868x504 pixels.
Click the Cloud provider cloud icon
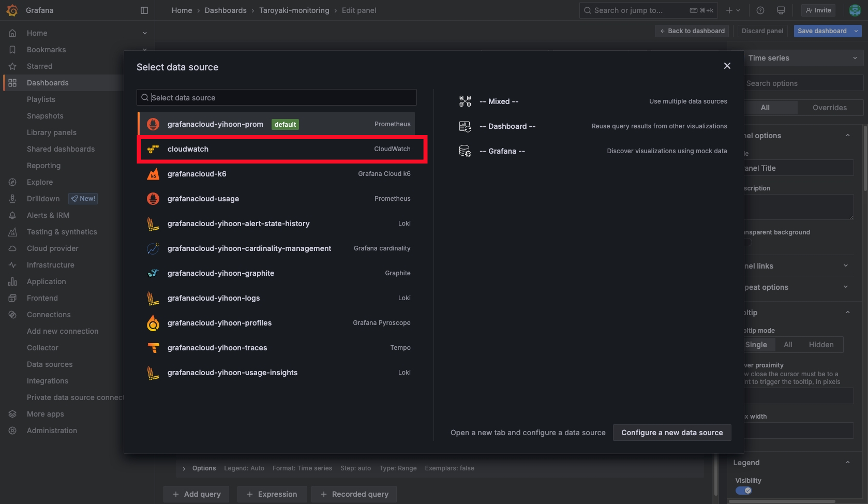coord(12,248)
